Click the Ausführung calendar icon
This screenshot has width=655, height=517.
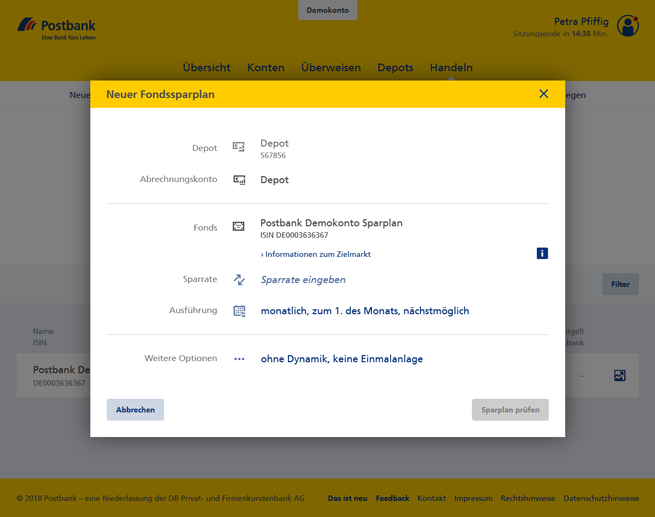239,311
